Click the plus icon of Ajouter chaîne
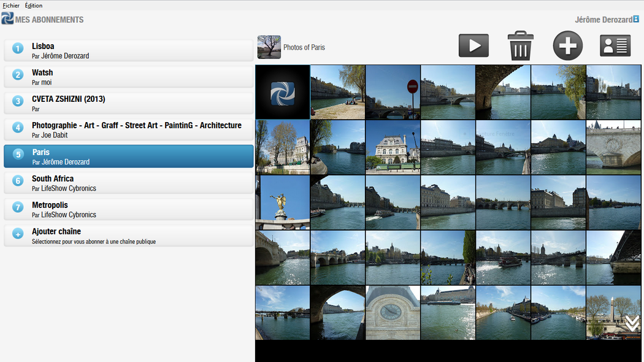 coord(18,234)
